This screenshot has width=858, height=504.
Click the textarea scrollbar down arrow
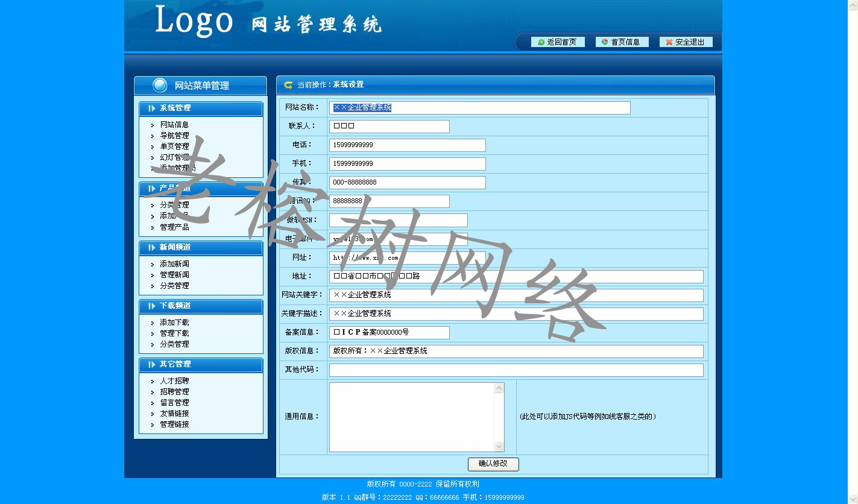tap(499, 447)
